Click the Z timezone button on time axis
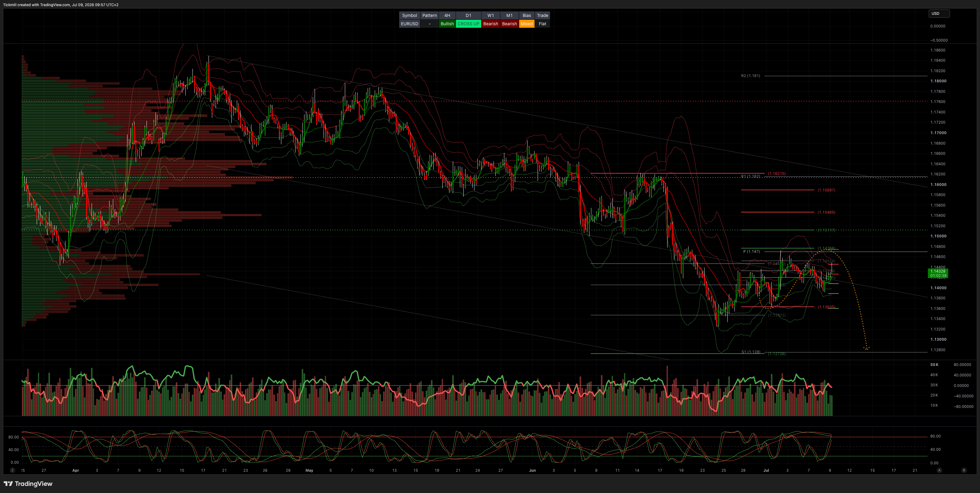 [x=13, y=470]
